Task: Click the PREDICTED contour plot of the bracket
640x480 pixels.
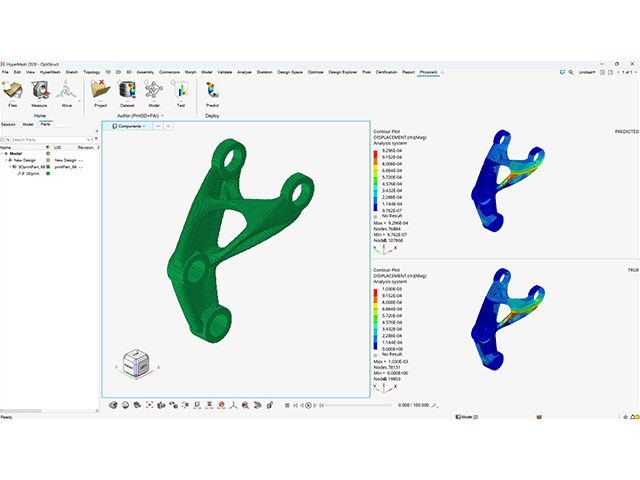Action: point(508,181)
